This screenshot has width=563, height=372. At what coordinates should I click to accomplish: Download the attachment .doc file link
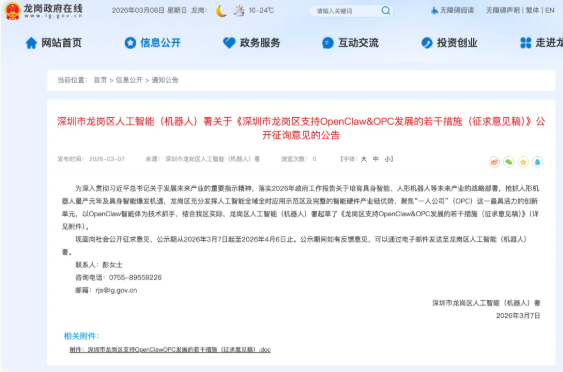[x=170, y=349]
